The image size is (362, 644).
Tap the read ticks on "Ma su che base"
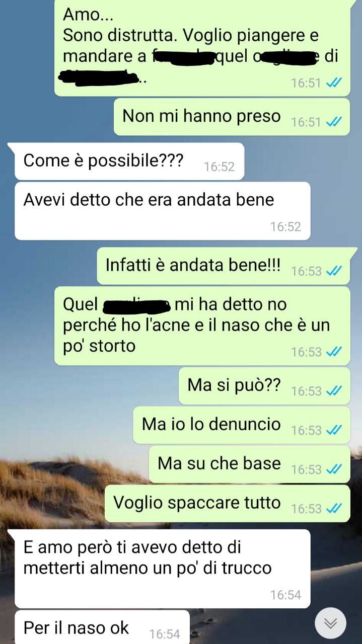click(x=334, y=469)
